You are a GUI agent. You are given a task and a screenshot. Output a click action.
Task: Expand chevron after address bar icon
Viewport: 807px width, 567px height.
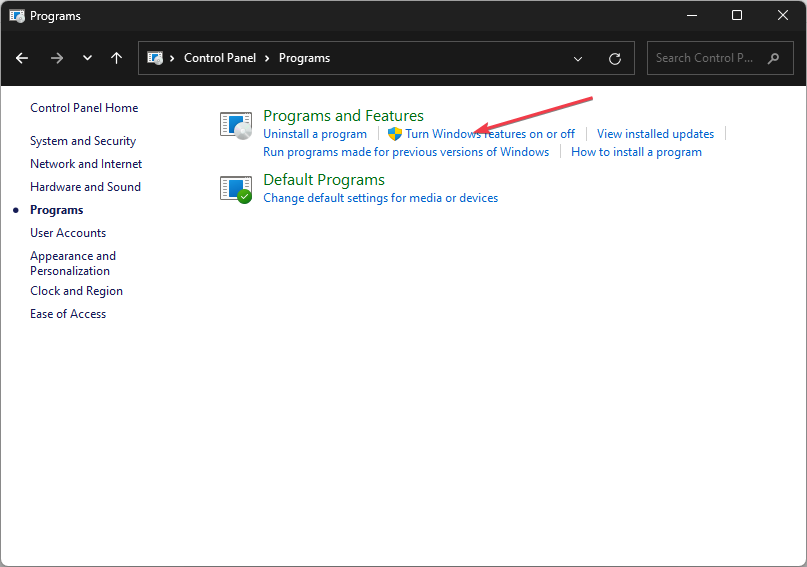(172, 58)
